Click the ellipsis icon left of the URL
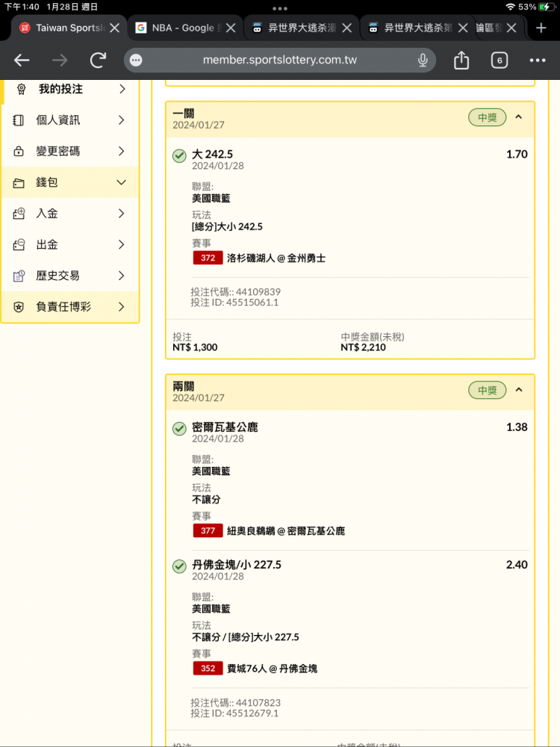The height and width of the screenshot is (747, 560). click(x=136, y=60)
